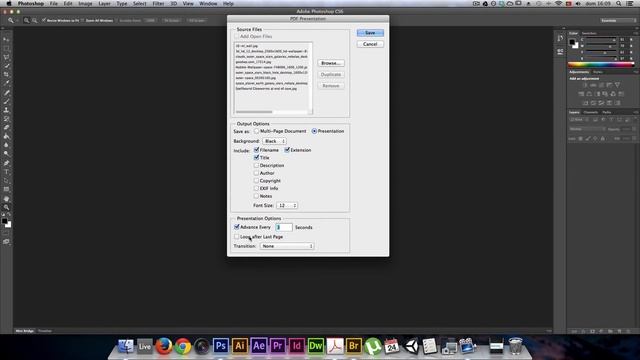The image size is (640, 360).
Task: Select the Rectangle shape tool
Action: click(x=6, y=189)
